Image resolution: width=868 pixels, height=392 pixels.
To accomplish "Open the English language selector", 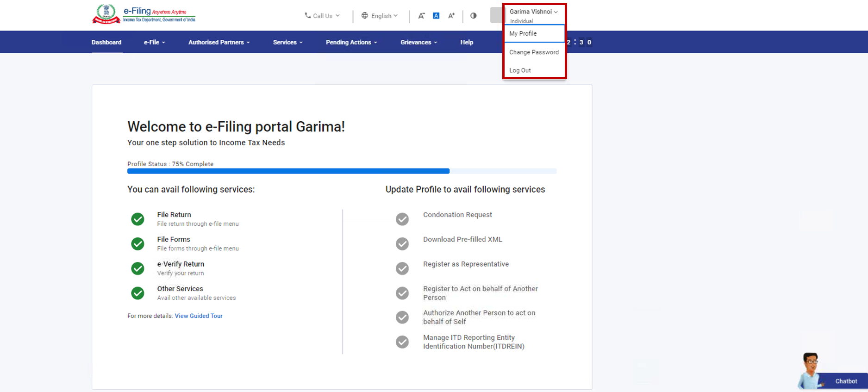I will (x=380, y=16).
